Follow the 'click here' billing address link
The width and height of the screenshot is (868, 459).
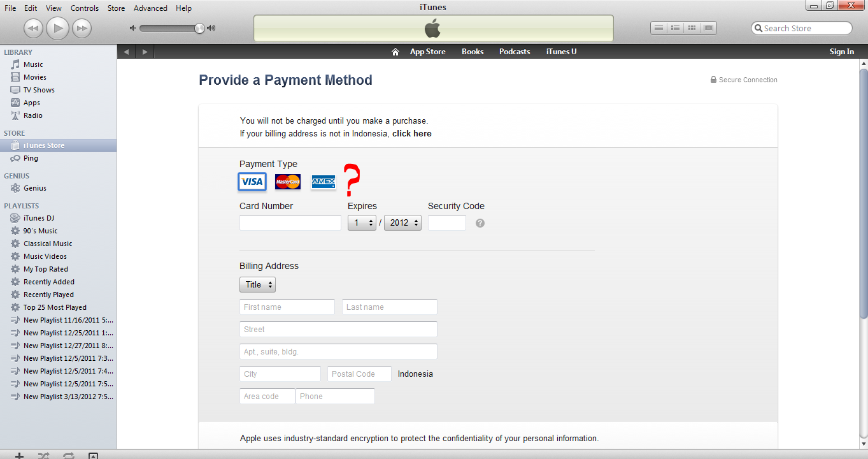[412, 133]
